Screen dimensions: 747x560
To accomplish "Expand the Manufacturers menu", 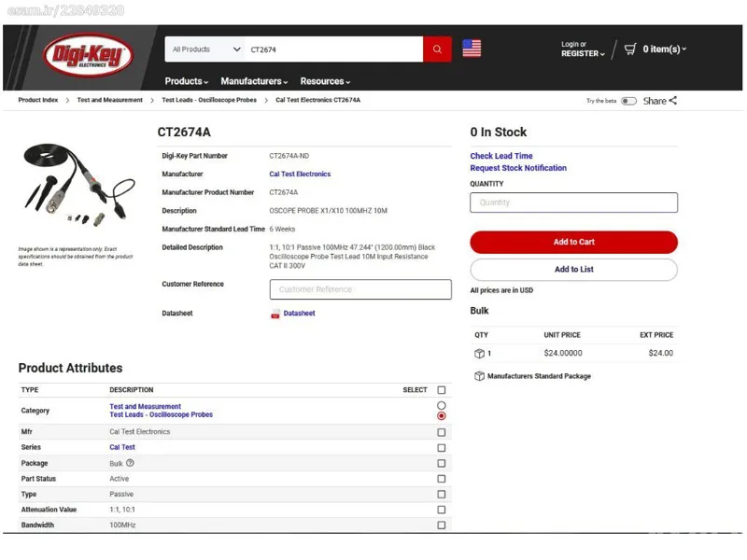I will pos(254,81).
